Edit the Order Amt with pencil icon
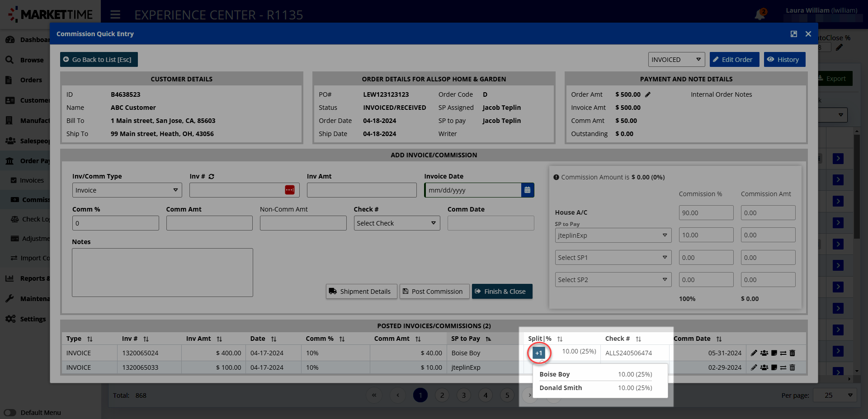Viewport: 868px width, 419px height. tap(648, 94)
